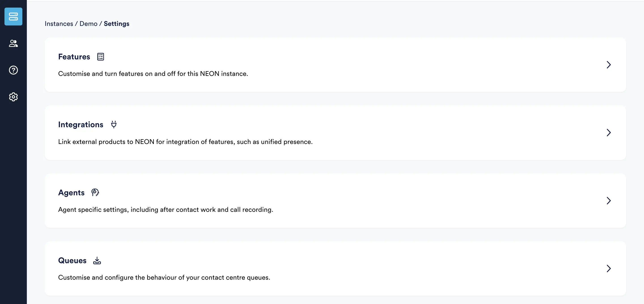Viewport: 644px width, 304px height.
Task: Expand the Integrations card chevron arrow
Action: click(x=608, y=133)
